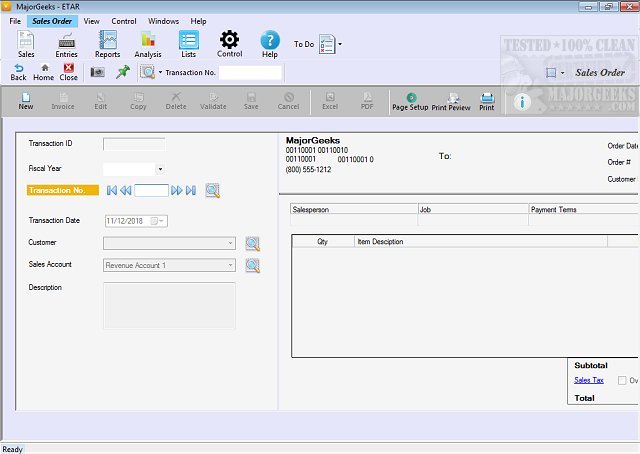
Task: Toggle the sales tax override checkbox
Action: point(622,381)
